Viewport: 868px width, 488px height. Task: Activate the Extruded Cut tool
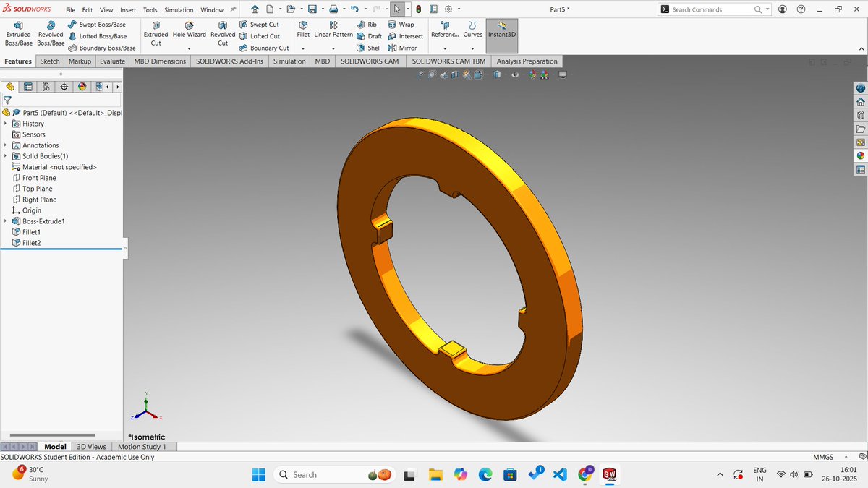click(156, 33)
